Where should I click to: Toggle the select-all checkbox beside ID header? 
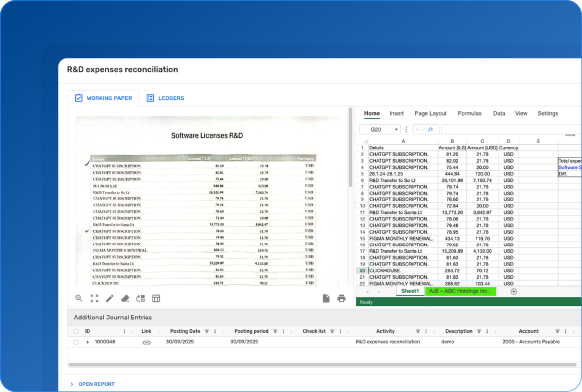(x=76, y=331)
